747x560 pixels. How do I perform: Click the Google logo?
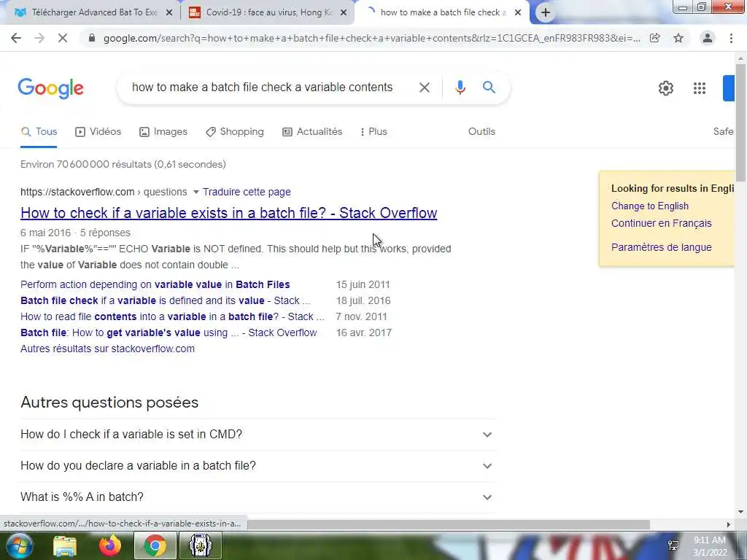(51, 88)
